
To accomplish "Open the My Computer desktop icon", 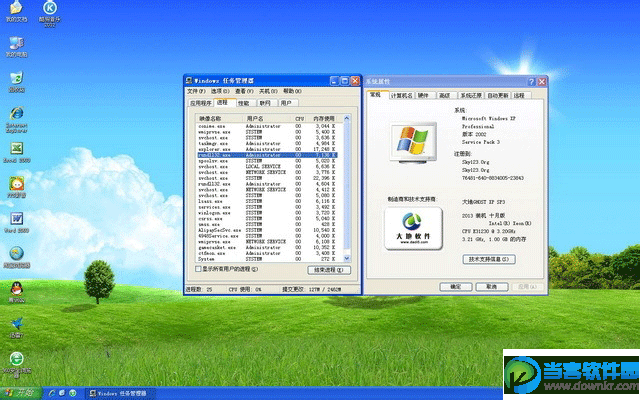I will 16,43.
